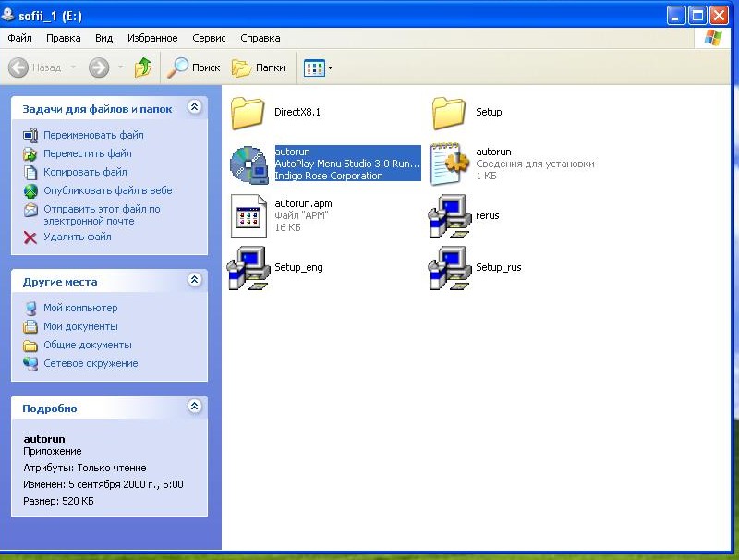Select the Setup_rus installer icon
The width and height of the screenshot is (739, 560).
[449, 268]
